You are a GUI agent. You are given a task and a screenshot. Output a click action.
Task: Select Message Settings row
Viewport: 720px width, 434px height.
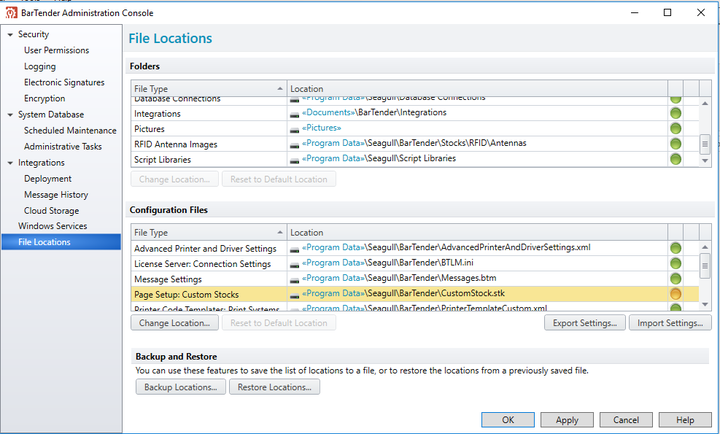(415, 279)
